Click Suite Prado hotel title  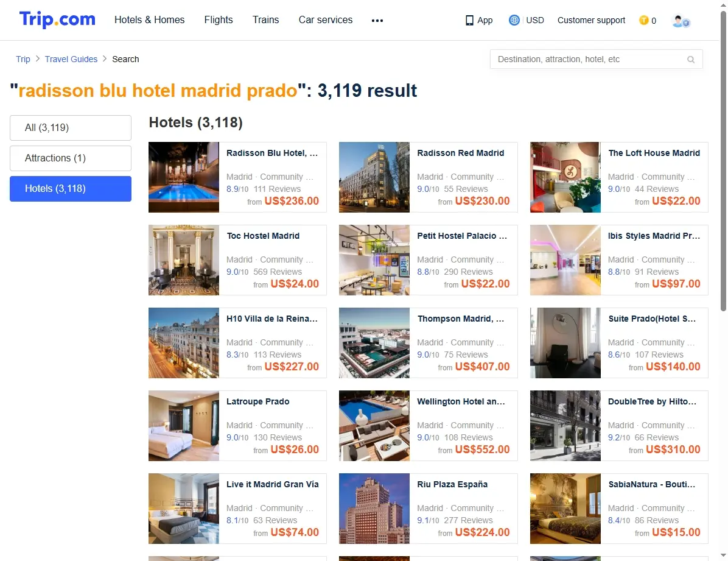(x=653, y=319)
